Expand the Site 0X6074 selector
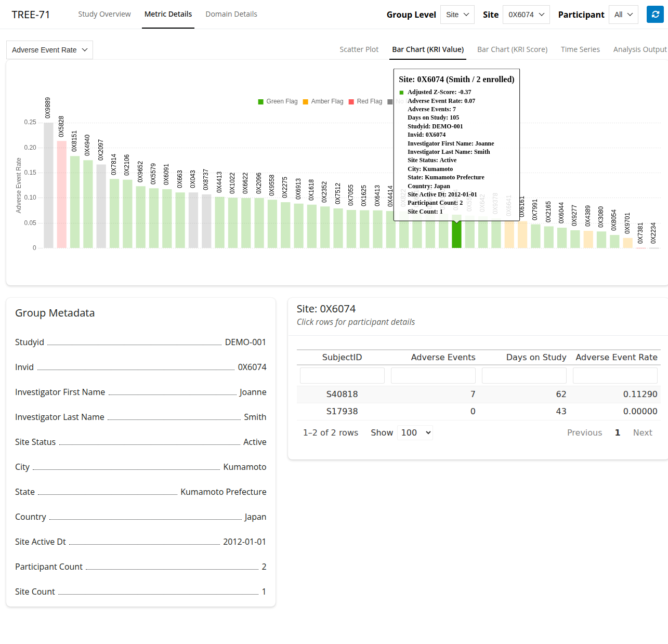 pyautogui.click(x=526, y=15)
